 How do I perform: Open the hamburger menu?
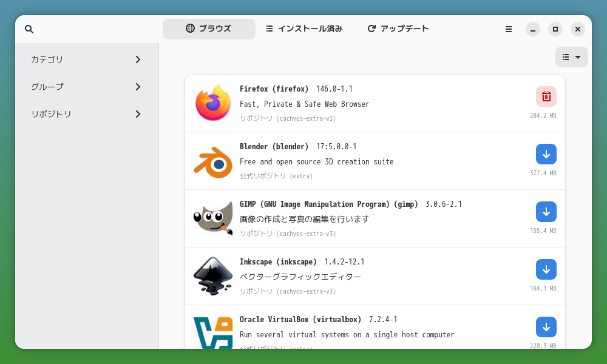pyautogui.click(x=508, y=29)
